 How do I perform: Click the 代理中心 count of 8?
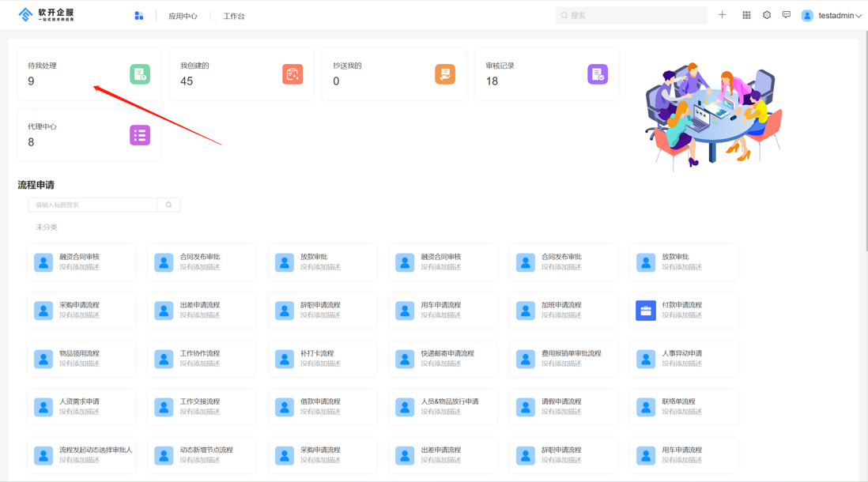pos(31,142)
